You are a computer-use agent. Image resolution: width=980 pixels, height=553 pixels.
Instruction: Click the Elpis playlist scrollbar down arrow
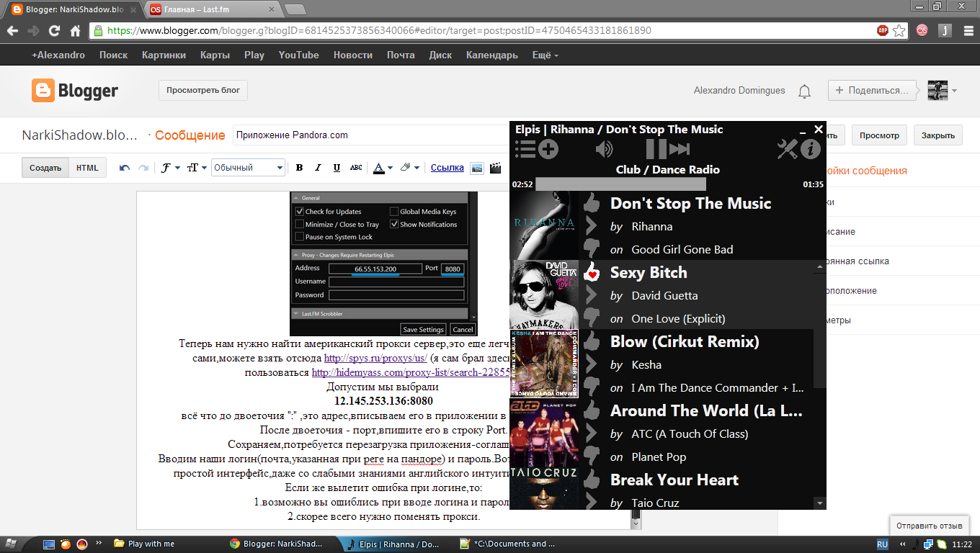coord(819,502)
